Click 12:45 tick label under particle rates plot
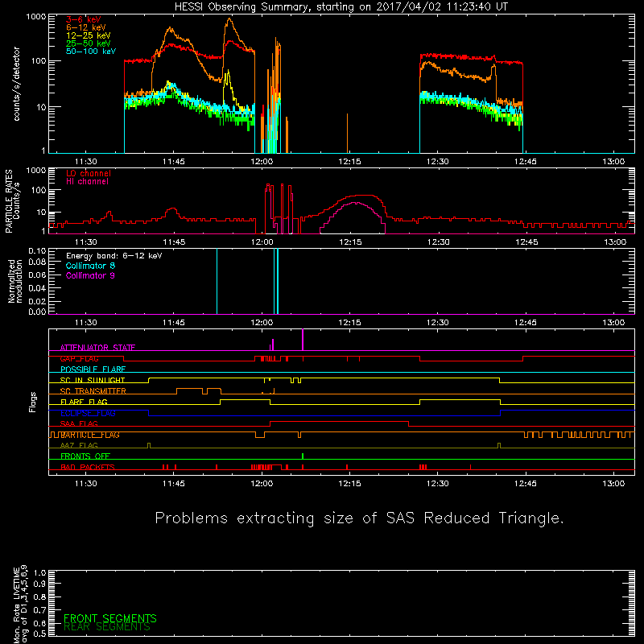The image size is (644, 644). (526, 242)
